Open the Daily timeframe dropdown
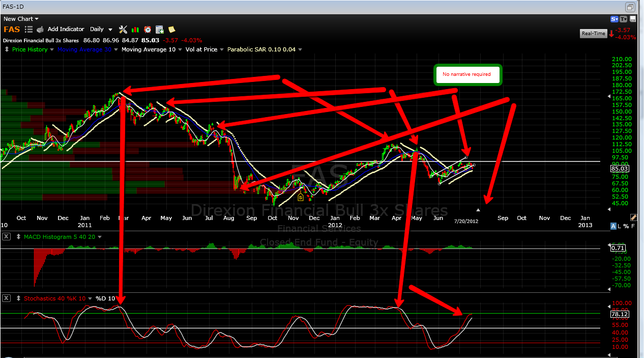644x358 pixels. [x=101, y=30]
